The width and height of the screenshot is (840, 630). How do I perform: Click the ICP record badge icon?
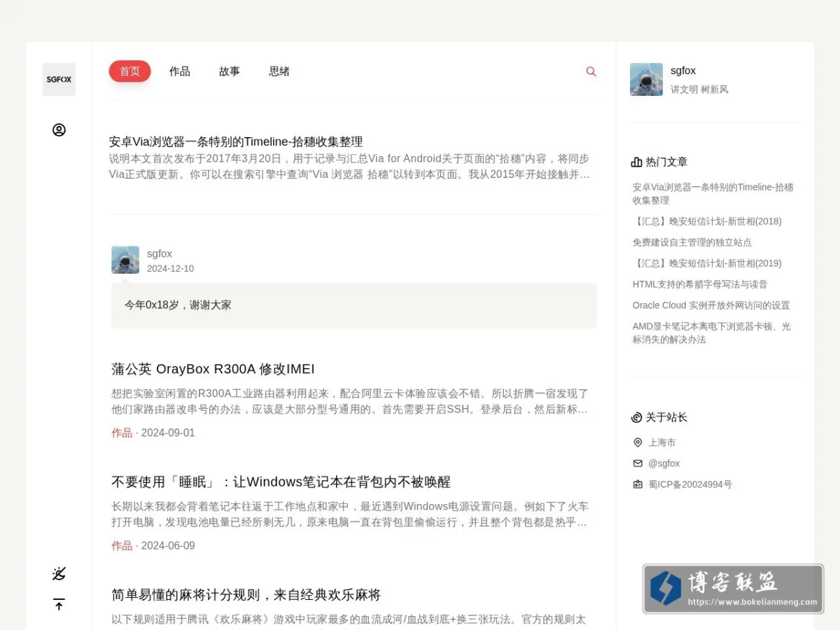(x=638, y=484)
